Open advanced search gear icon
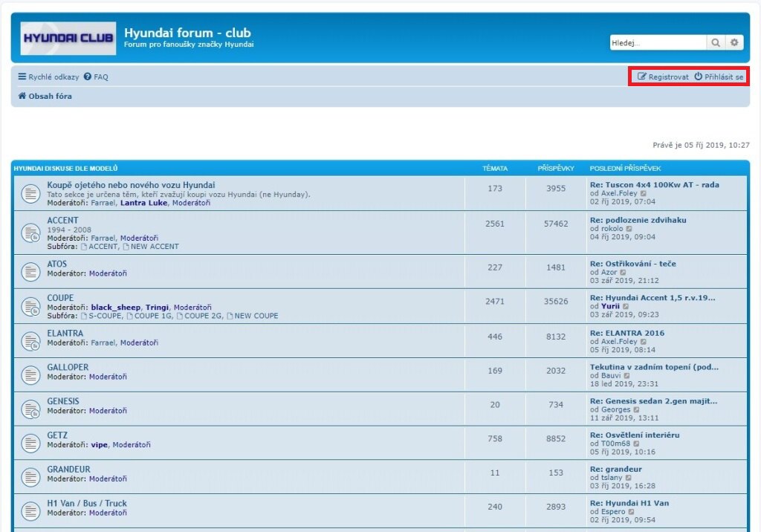The width and height of the screenshot is (761, 532). click(x=734, y=42)
